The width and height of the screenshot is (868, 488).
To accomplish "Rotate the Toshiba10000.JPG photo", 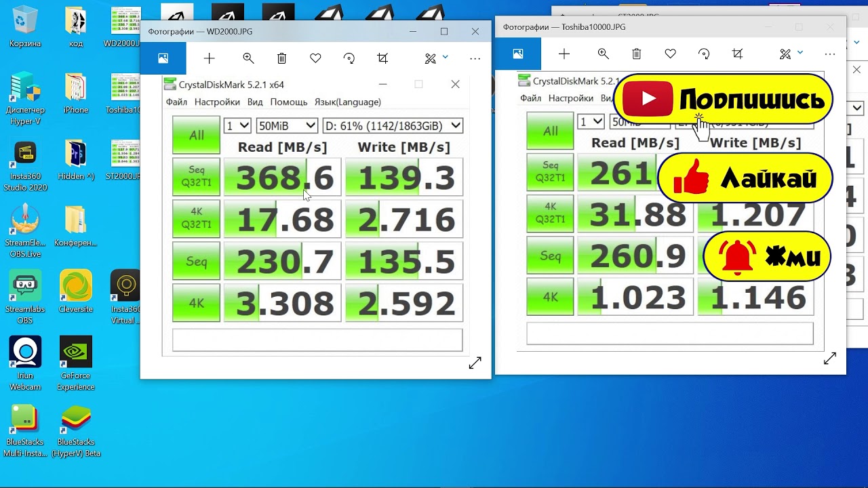I will click(704, 54).
